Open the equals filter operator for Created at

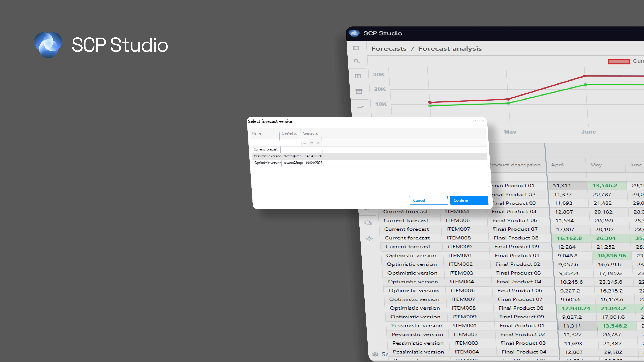point(305,143)
